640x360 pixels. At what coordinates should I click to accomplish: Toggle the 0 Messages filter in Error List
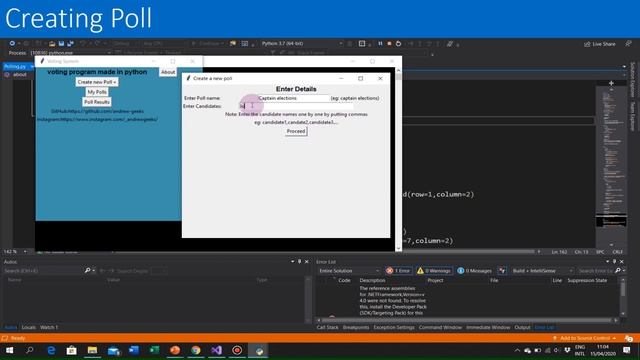tap(474, 271)
